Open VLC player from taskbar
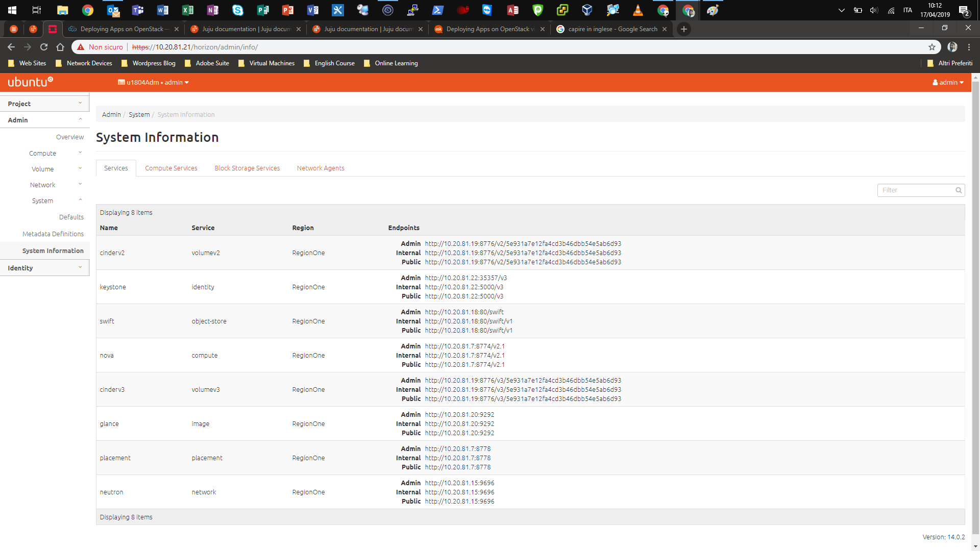This screenshot has width=980, height=551. click(x=638, y=10)
